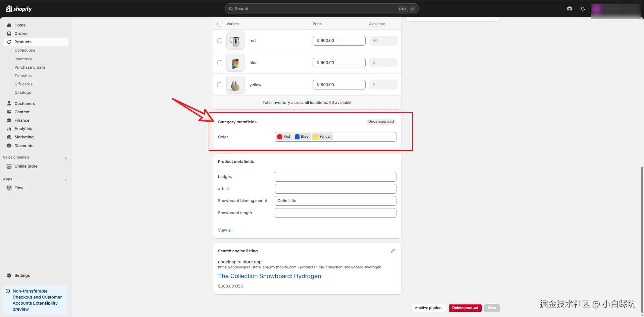The height and width of the screenshot is (317, 644).
Task: Expand the Sales channels section
Action: coord(65,158)
